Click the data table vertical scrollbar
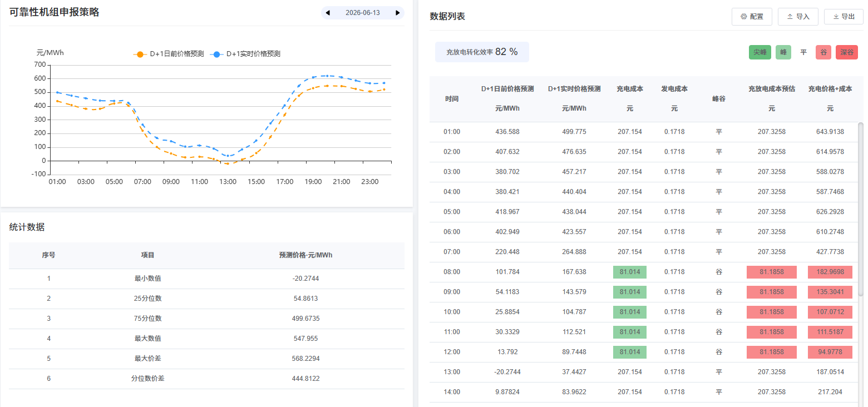 coord(861,209)
